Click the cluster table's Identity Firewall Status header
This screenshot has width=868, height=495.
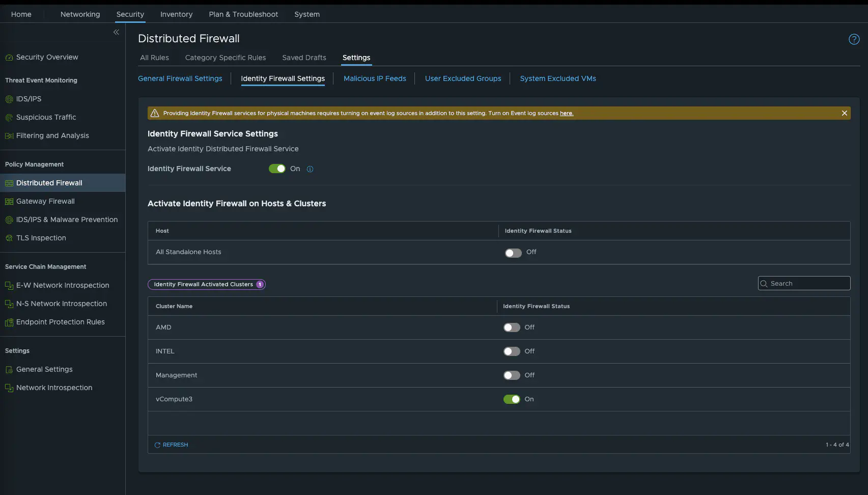coord(536,306)
